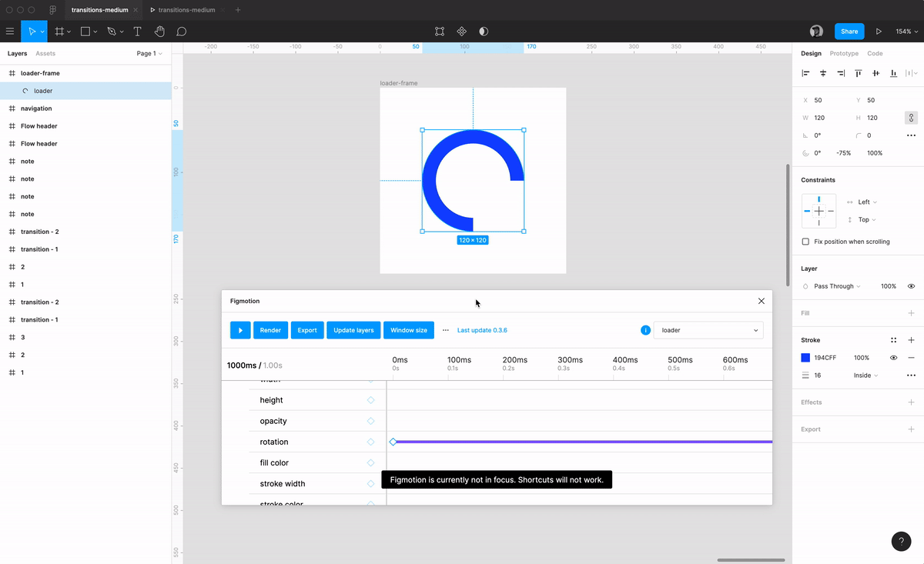Switch to Prototype tab
This screenshot has width=924, height=564.
844,54
